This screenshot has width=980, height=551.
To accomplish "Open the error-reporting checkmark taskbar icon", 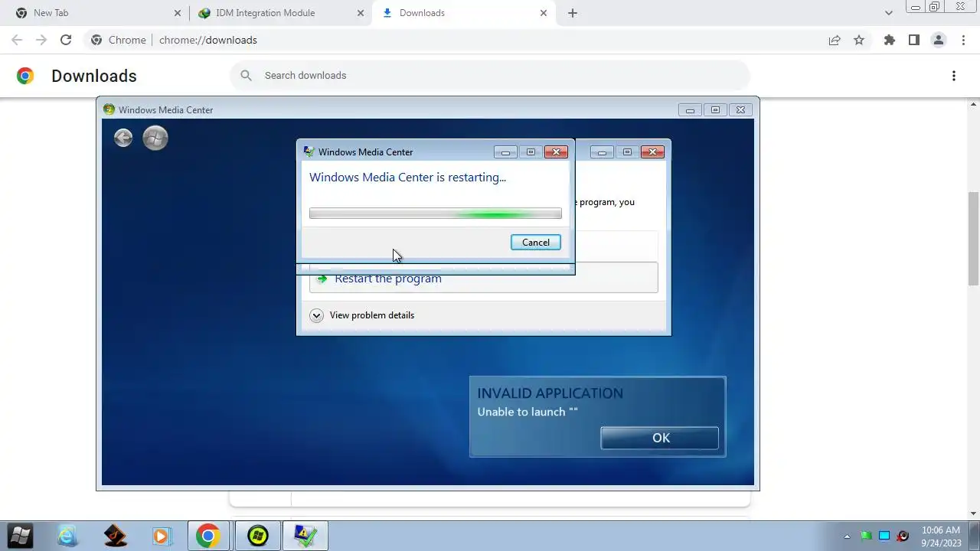I will [305, 536].
